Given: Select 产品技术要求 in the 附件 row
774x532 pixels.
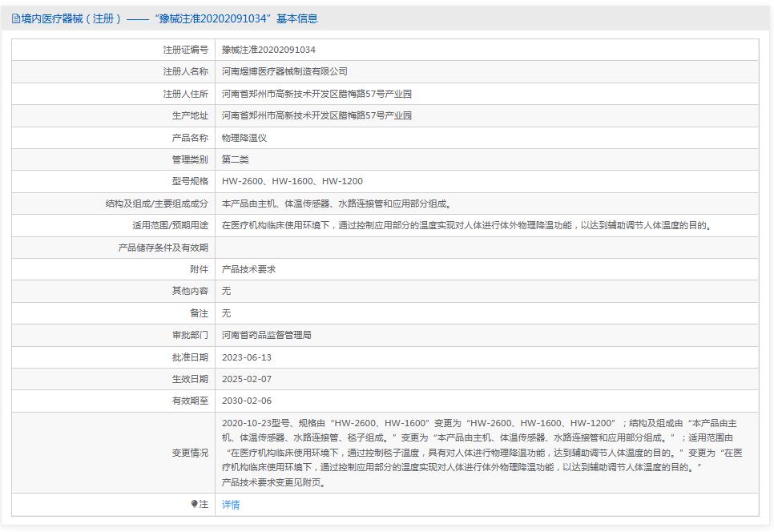Looking at the screenshot, I should [x=250, y=269].
